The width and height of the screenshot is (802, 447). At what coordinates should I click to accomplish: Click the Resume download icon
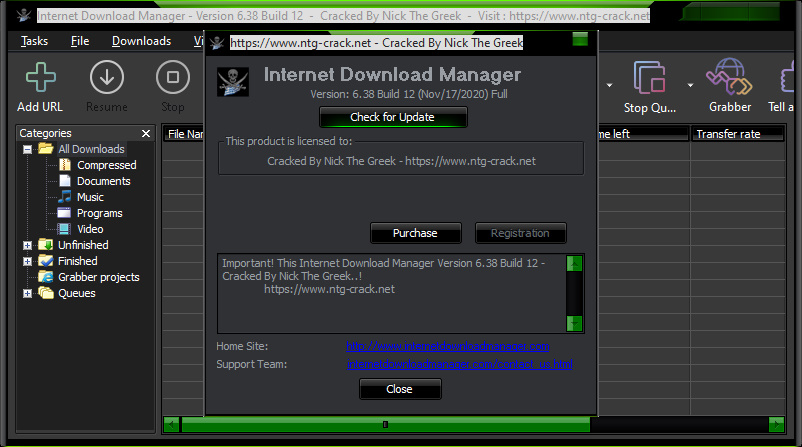click(107, 77)
